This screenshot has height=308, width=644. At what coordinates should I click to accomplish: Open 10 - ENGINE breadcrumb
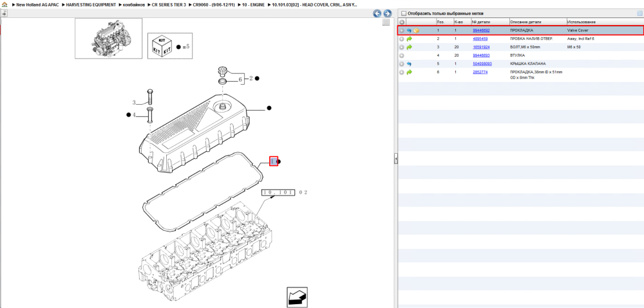point(253,5)
